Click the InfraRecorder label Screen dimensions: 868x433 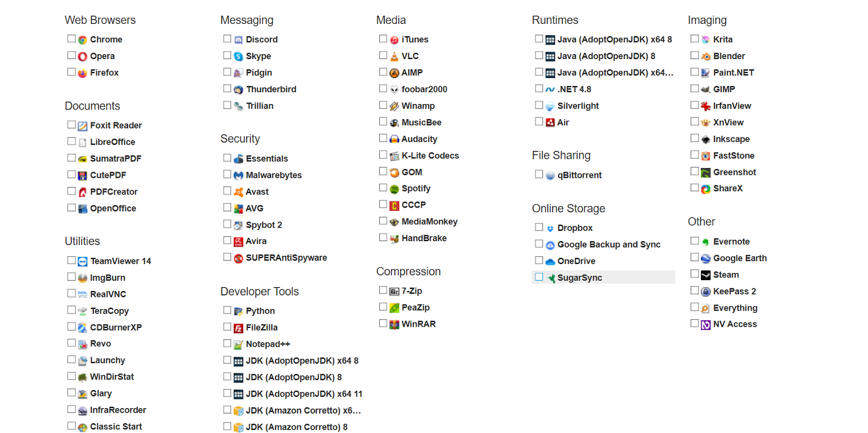[x=118, y=410]
